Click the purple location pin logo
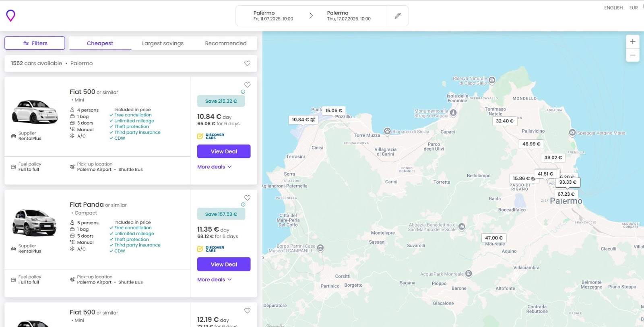 pos(10,16)
